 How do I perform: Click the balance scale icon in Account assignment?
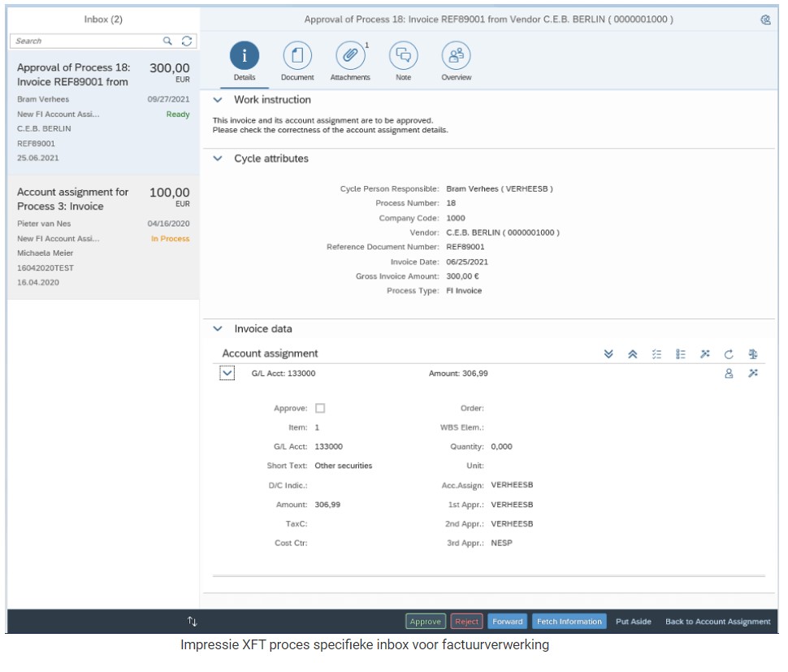tap(753, 353)
